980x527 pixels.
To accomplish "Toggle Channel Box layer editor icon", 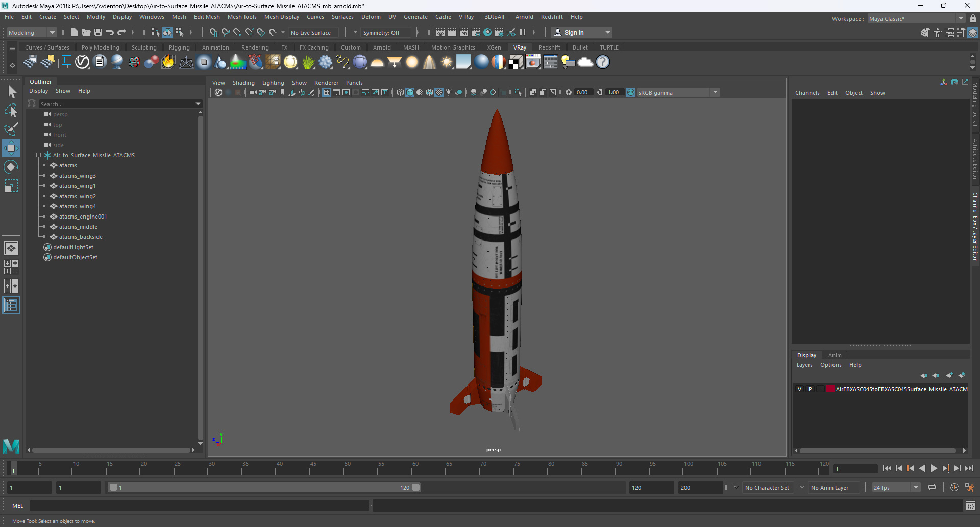I will click(x=973, y=32).
